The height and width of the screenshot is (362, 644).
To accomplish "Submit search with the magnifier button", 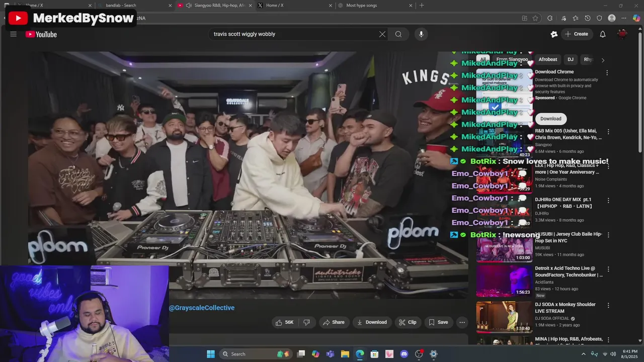I will (398, 34).
